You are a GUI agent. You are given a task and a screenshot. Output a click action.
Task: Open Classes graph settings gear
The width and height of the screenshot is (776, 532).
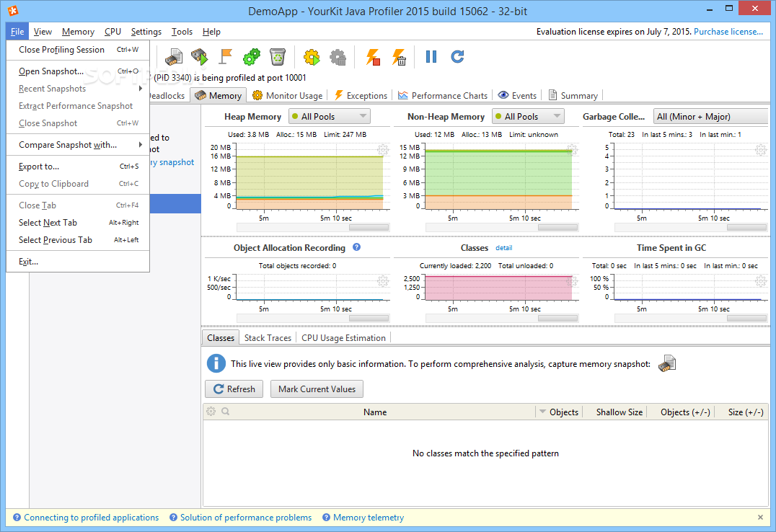coord(572,281)
